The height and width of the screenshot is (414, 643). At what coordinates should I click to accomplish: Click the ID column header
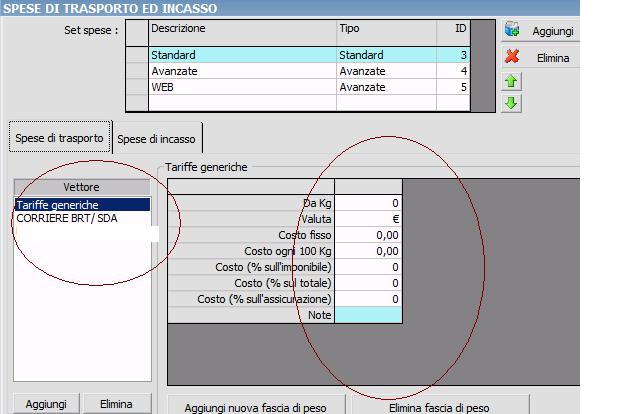[453, 33]
